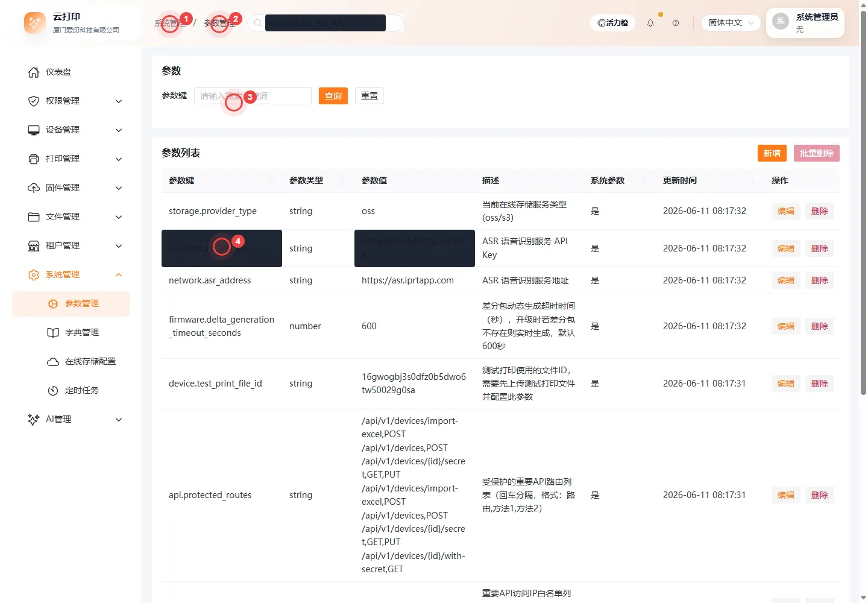Click the system administrator avatar
The height and width of the screenshot is (603, 868).
[x=781, y=21]
